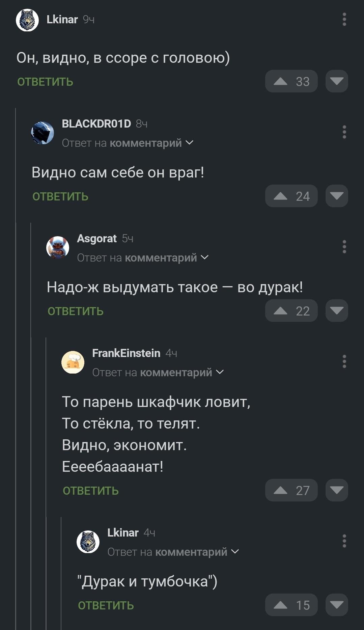The image size is (364, 630).
Task: Downvote BLACKDR01D's comment
Action: point(337,196)
